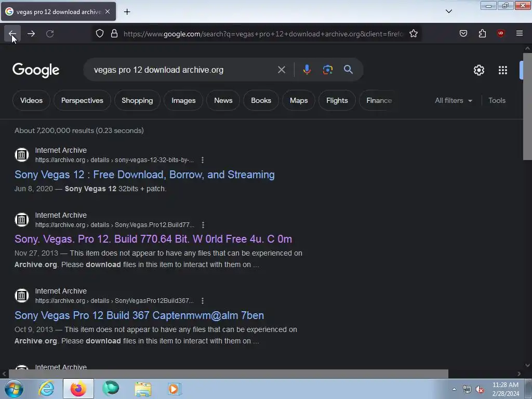532x399 pixels.
Task: Click the muted volume tray icon
Action: point(480,390)
